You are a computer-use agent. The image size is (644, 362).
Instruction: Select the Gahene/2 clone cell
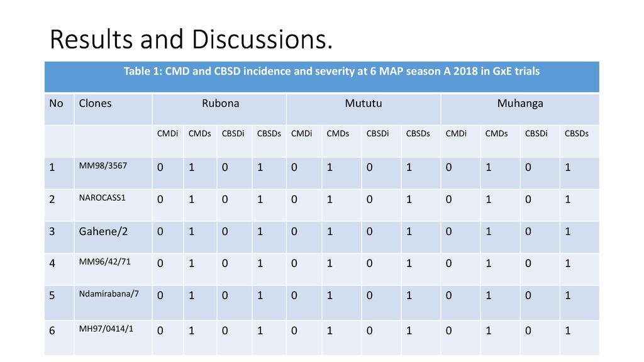tap(103, 231)
